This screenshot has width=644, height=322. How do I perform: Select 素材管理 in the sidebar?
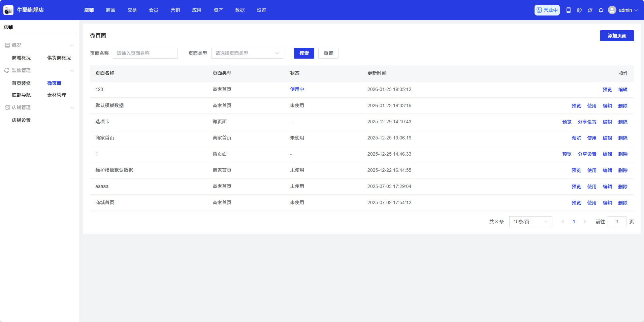click(57, 95)
